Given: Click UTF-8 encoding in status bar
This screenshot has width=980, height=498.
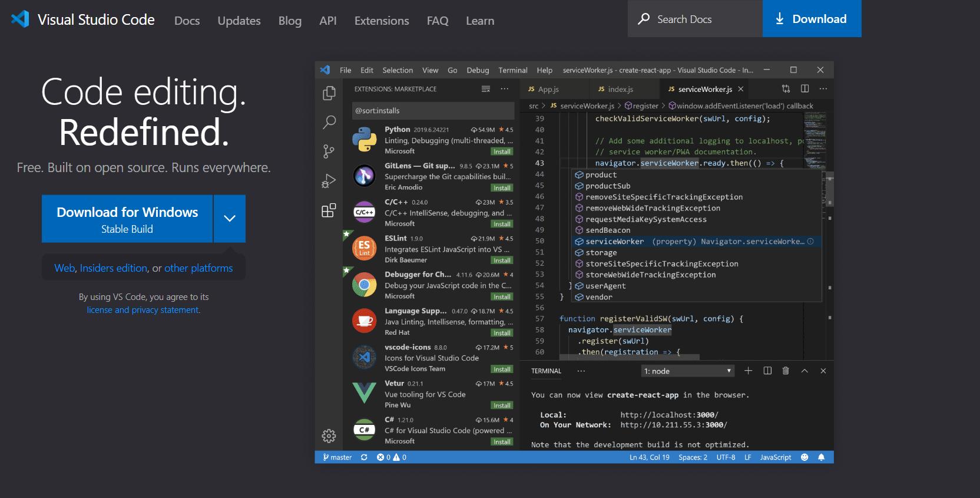Looking at the screenshot, I should click(726, 457).
